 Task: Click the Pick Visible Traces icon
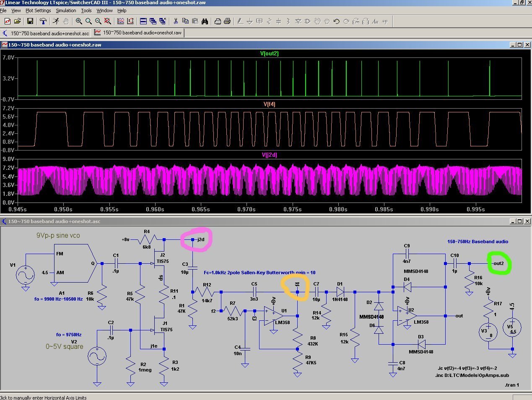pos(121,21)
